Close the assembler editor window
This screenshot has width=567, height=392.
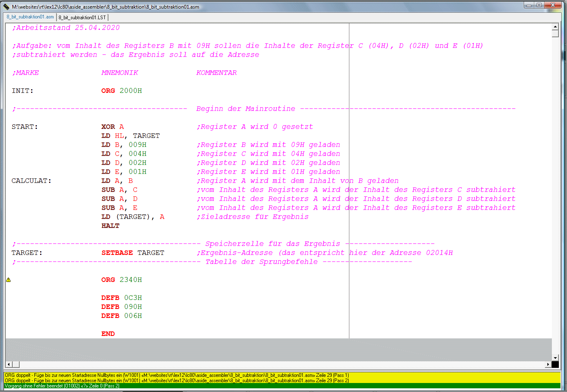(553, 5)
